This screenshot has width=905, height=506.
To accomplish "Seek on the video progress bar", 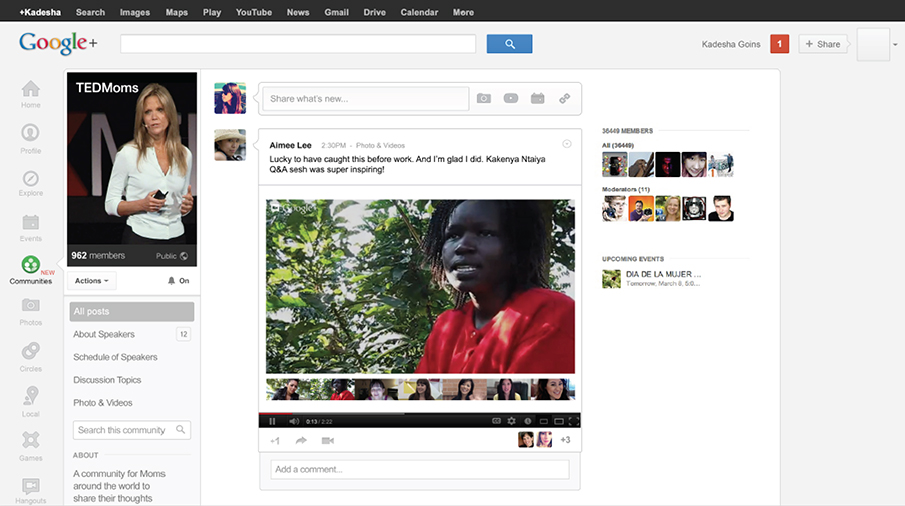I will pyautogui.click(x=420, y=414).
